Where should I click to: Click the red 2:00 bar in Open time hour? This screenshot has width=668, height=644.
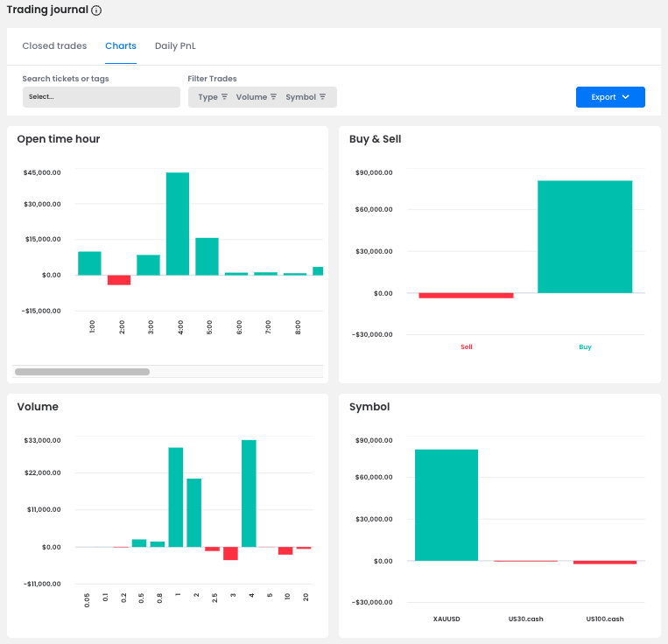tap(119, 280)
